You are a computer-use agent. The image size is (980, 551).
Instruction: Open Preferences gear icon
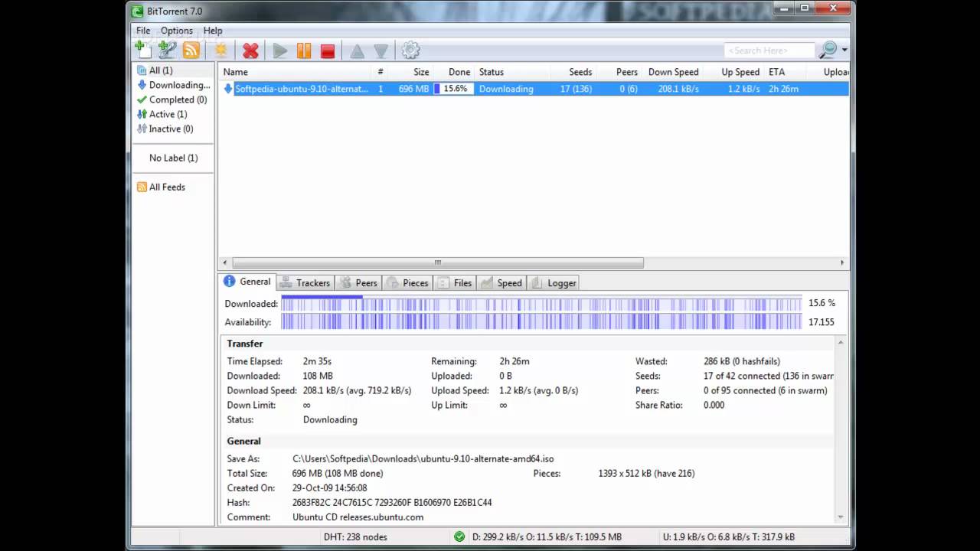(410, 51)
